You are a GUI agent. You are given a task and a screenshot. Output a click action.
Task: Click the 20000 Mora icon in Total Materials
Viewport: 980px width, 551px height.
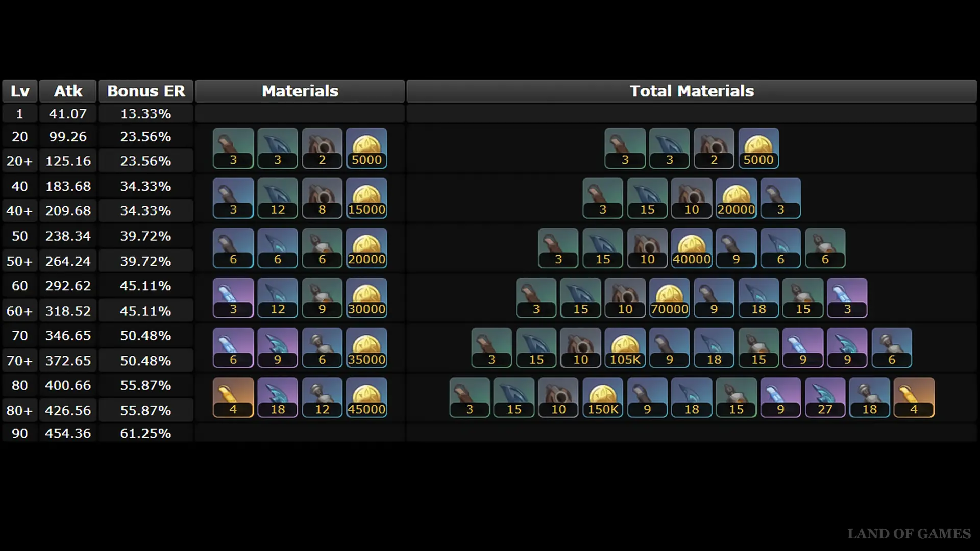tap(736, 198)
